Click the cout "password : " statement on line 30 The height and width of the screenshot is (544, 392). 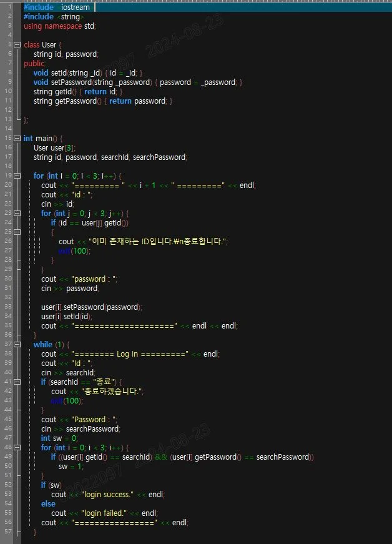pyautogui.click(x=79, y=279)
